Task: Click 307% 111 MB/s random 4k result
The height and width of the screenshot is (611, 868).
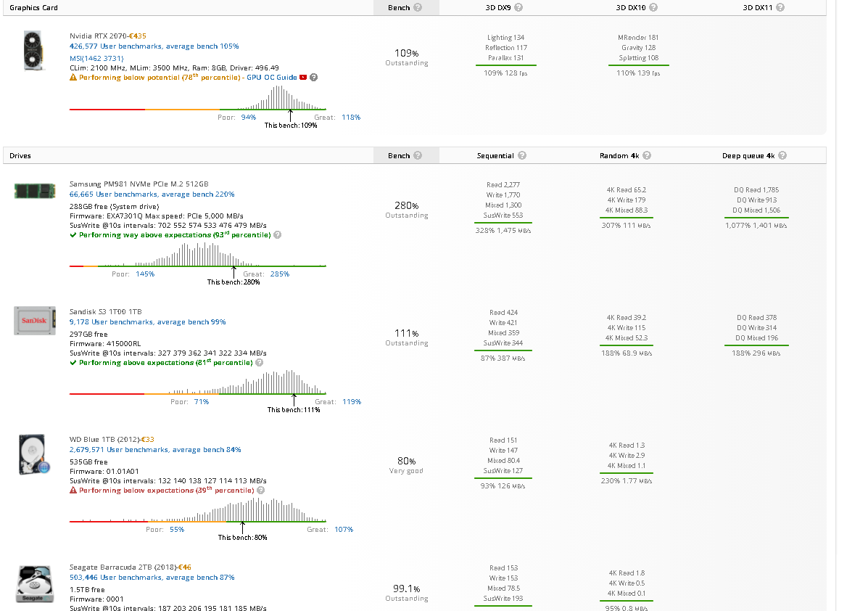Action: tap(627, 226)
